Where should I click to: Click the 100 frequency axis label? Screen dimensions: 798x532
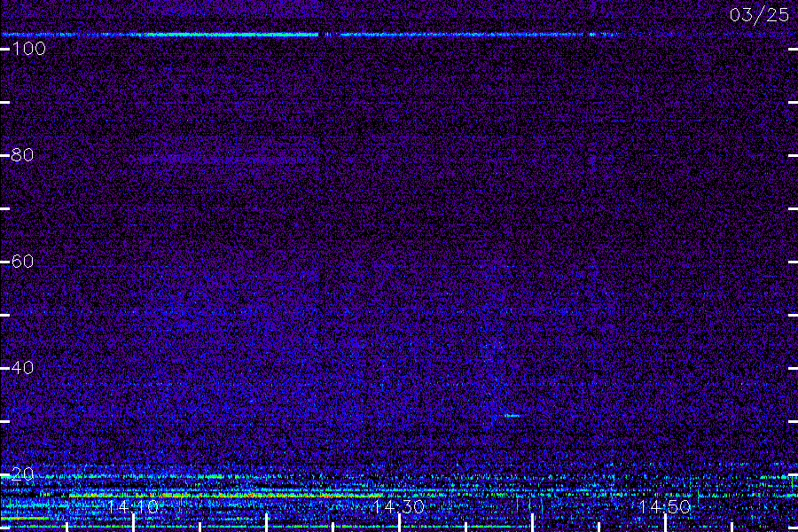click(x=29, y=49)
